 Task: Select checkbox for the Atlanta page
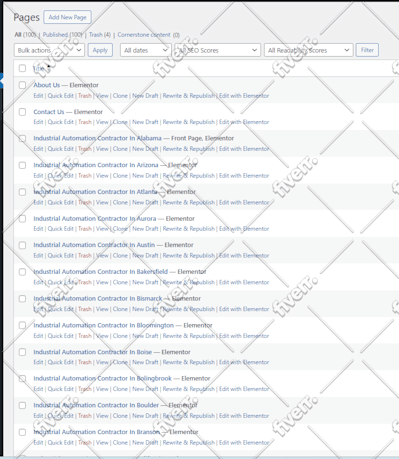(x=22, y=192)
